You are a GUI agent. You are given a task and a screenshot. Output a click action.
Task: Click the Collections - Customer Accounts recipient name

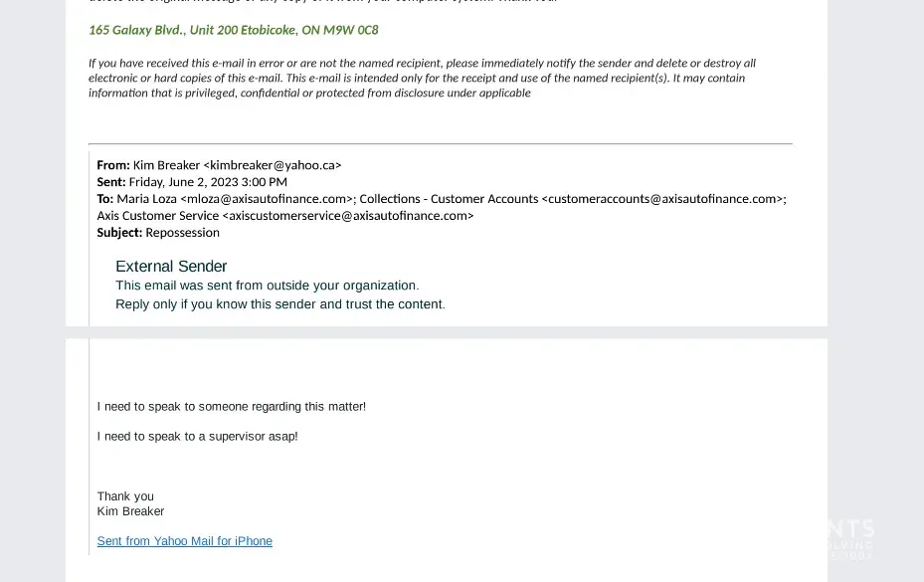(x=448, y=199)
